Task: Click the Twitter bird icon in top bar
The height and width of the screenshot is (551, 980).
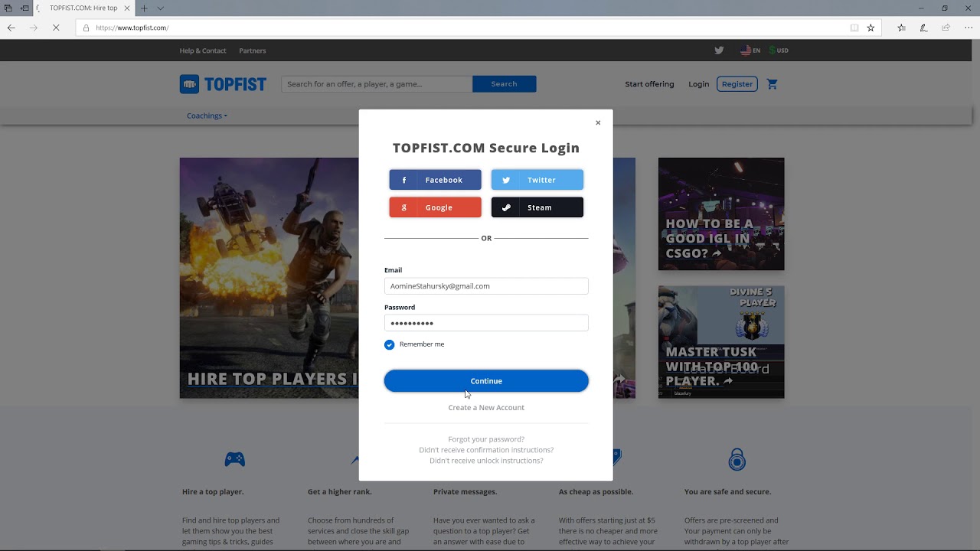Action: tap(719, 51)
